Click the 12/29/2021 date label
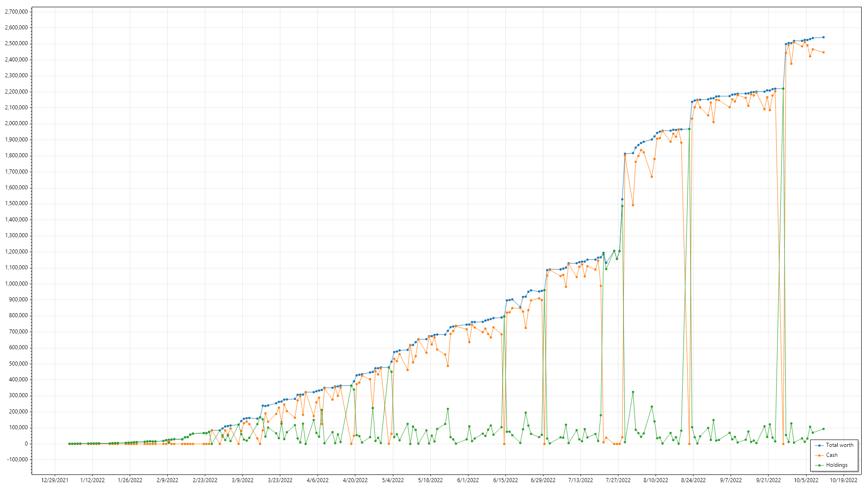Screen dimensions: 868x488 tap(55, 480)
